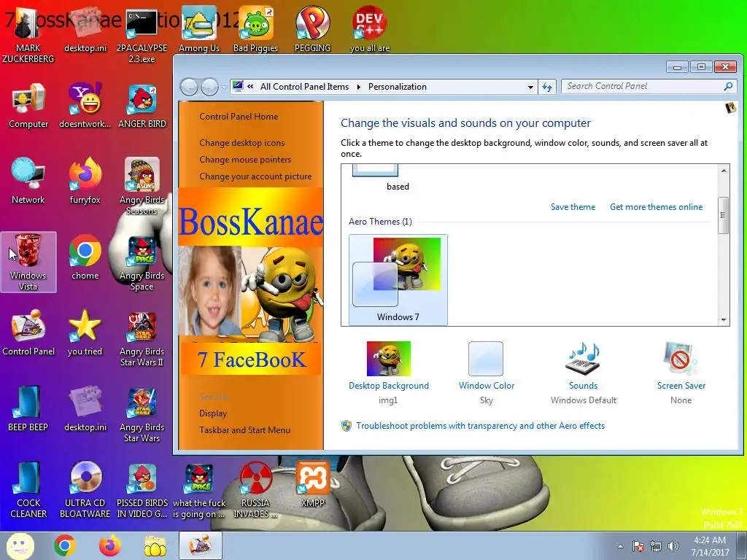Select the furryfox Firefox shortcut
This screenshot has height=560, width=747.
pos(85,182)
